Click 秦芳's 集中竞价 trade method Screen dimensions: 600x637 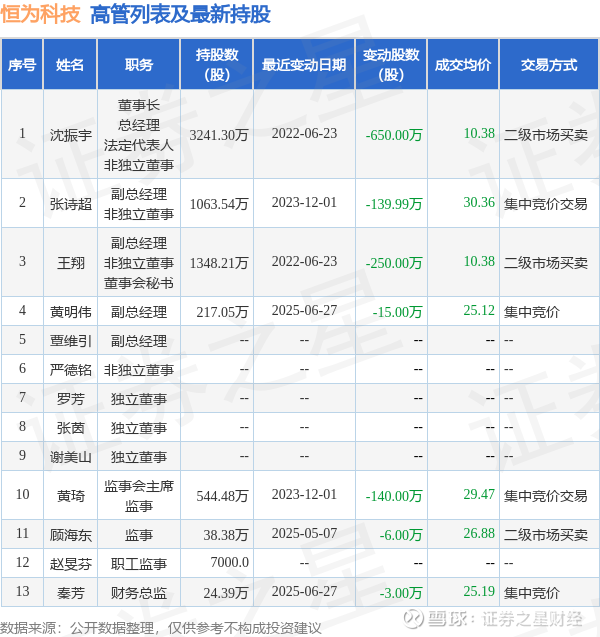532,593
